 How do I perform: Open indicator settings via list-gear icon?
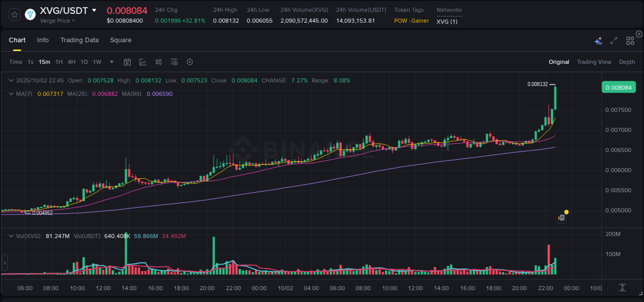click(174, 61)
